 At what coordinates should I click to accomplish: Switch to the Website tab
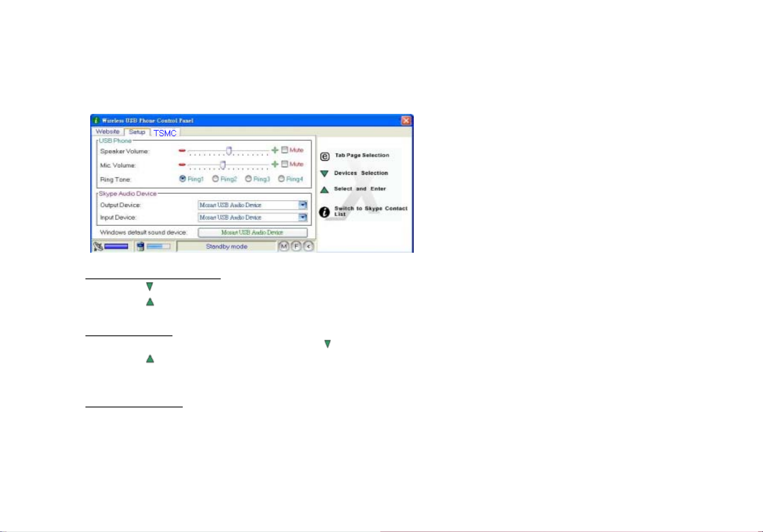coord(108,132)
